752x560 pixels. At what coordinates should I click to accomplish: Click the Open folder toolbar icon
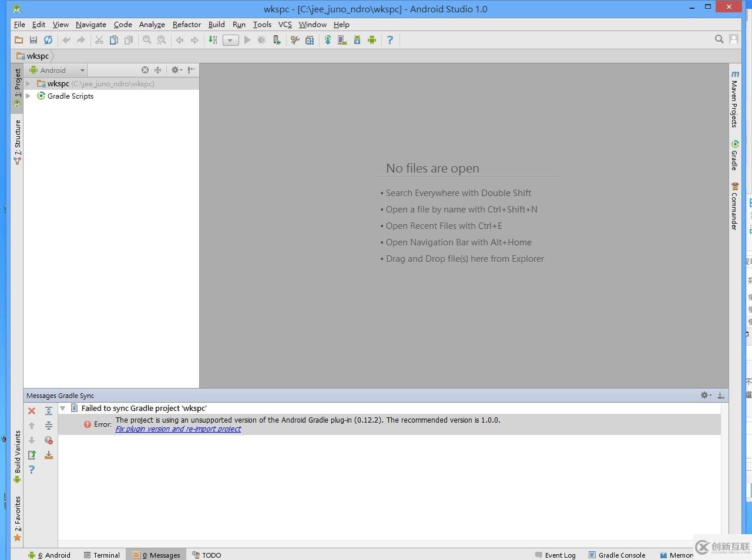pyautogui.click(x=19, y=40)
